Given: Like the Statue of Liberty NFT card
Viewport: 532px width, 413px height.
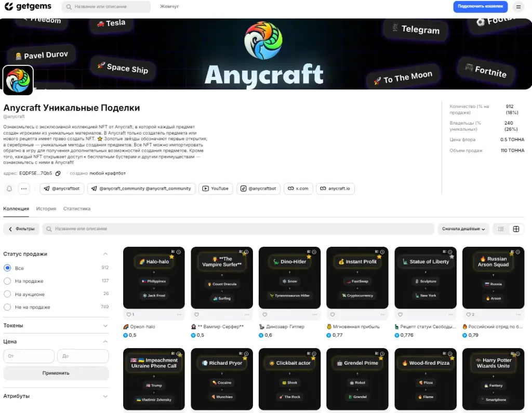Looking at the screenshot, I should tap(401, 315).
